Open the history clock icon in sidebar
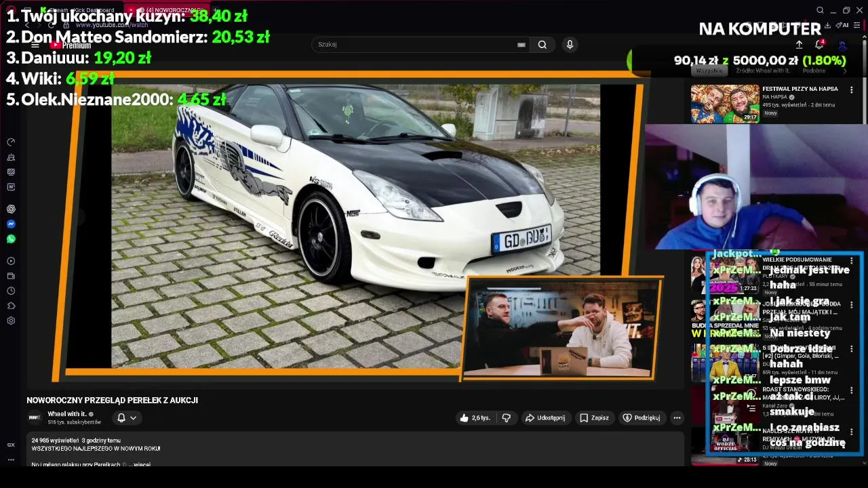 coord(11,291)
